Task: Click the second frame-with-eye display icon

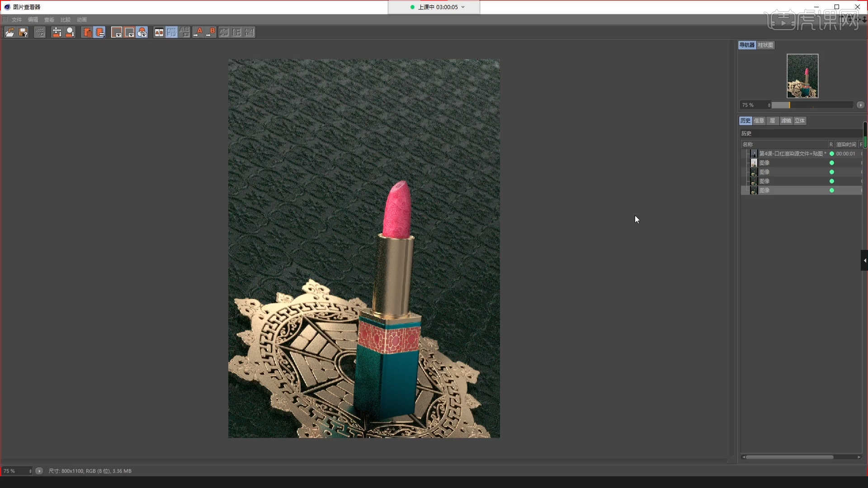Action: [129, 32]
